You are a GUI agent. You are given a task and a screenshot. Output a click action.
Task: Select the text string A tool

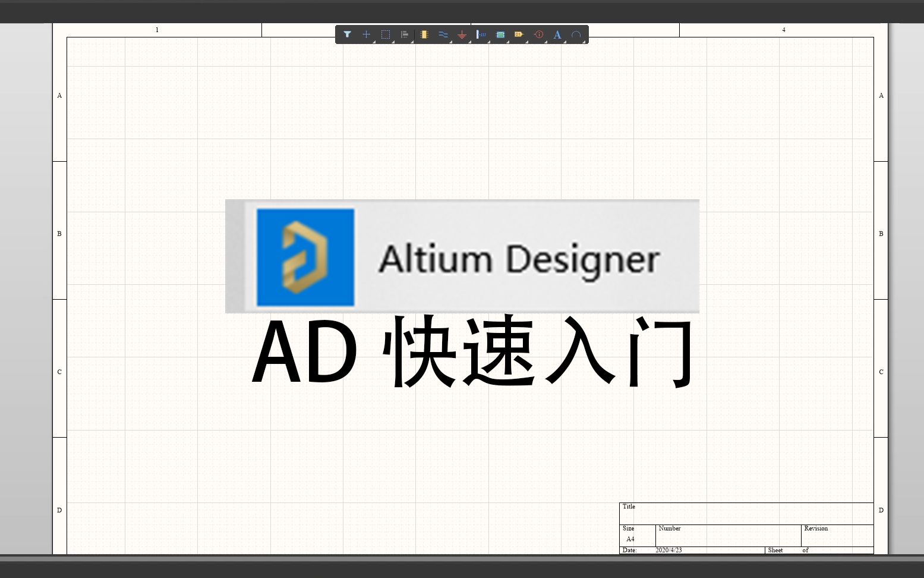[557, 34]
